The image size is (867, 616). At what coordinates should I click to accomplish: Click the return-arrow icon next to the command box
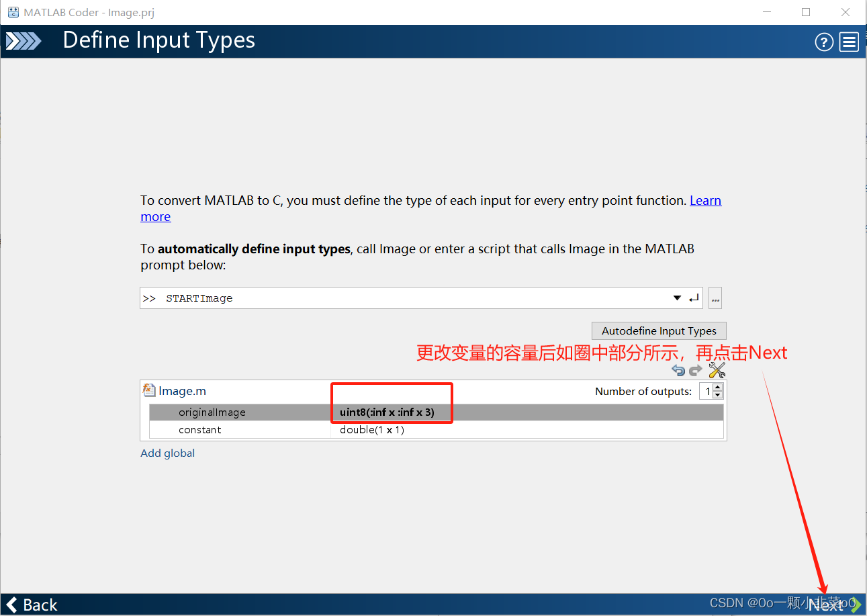click(694, 298)
